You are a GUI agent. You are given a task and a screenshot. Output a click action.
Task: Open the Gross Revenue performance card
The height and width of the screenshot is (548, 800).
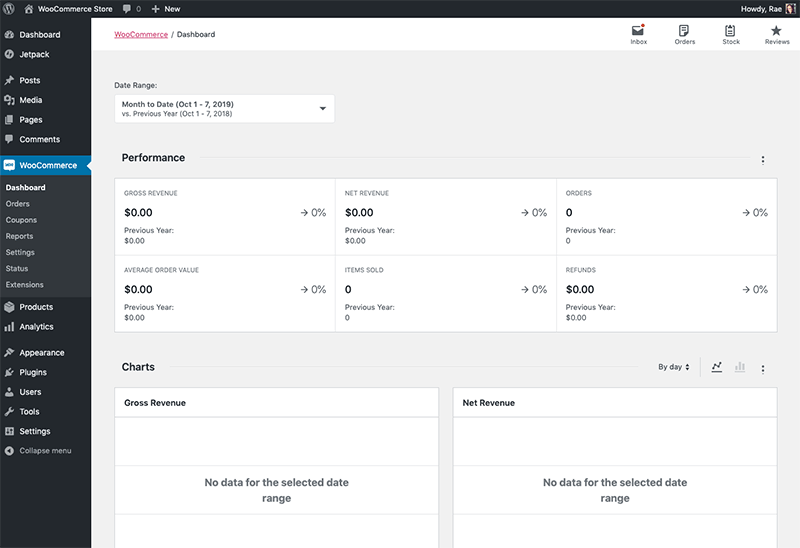coord(225,217)
